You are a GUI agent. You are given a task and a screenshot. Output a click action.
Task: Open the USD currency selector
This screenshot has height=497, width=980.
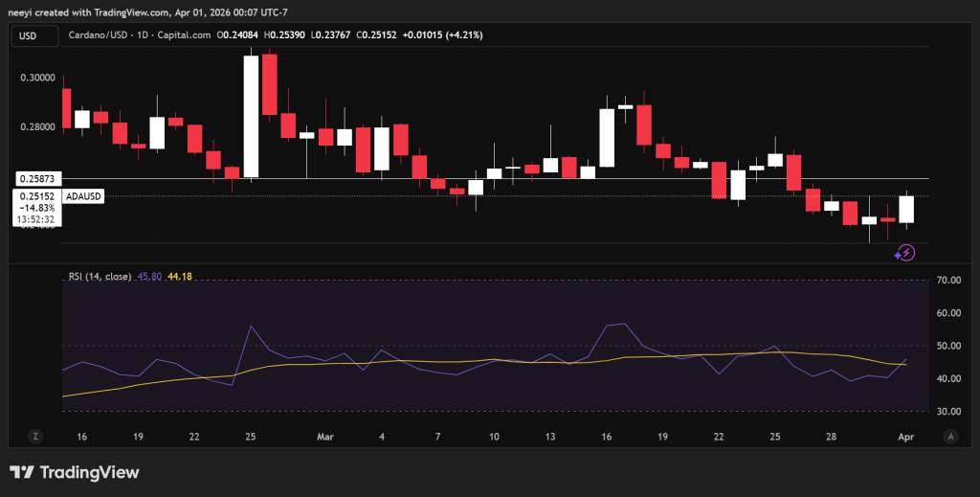click(35, 35)
